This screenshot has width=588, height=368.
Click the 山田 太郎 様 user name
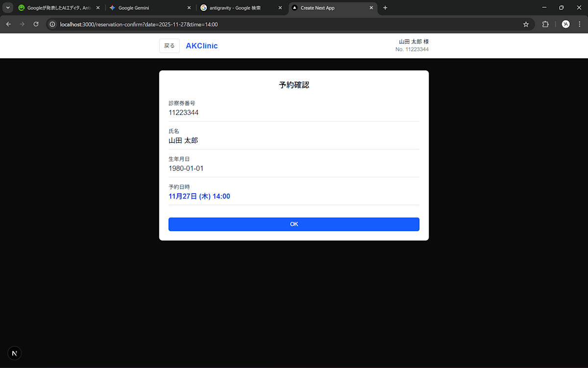(x=414, y=42)
